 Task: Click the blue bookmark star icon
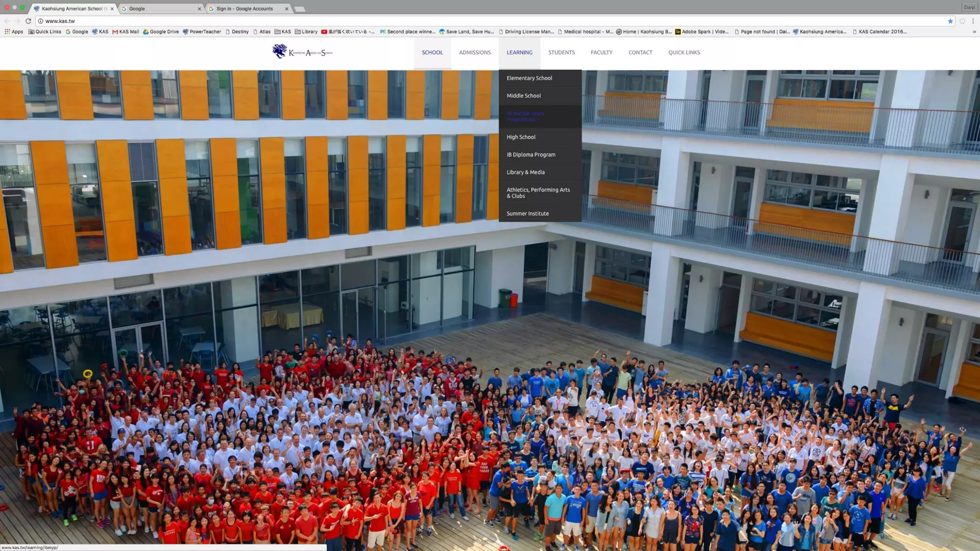950,21
